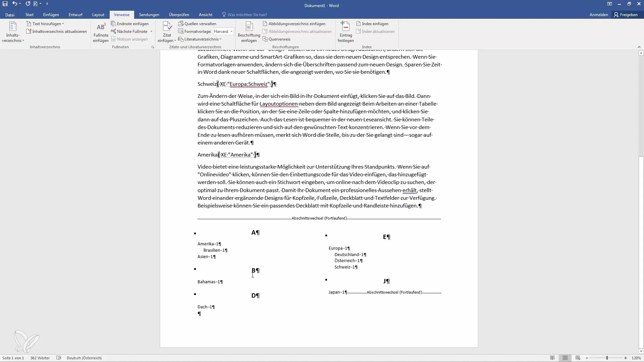
Task: Switch to the Layout tab
Action: point(98,15)
